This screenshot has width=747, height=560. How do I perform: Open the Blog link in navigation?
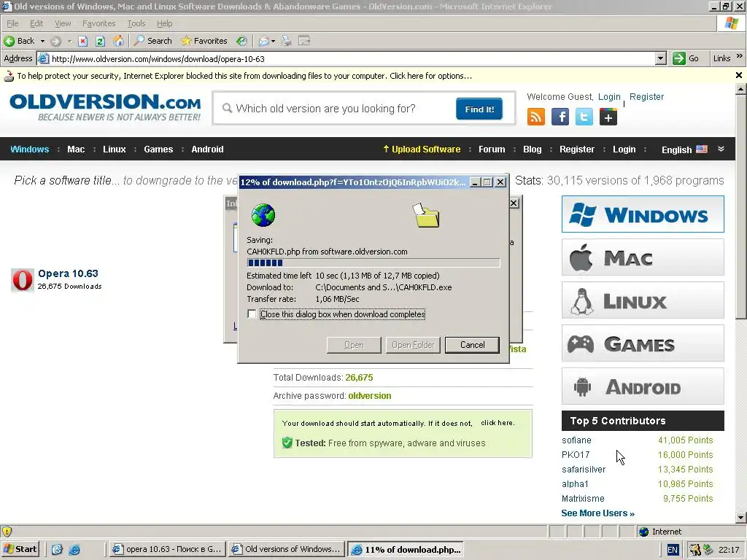(x=532, y=149)
